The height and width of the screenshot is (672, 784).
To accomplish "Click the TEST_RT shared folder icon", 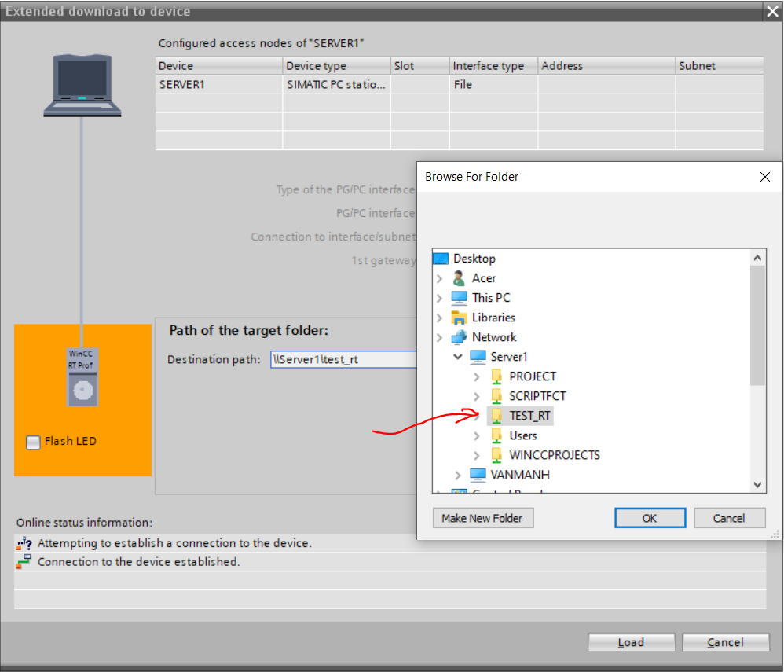I will [496, 416].
